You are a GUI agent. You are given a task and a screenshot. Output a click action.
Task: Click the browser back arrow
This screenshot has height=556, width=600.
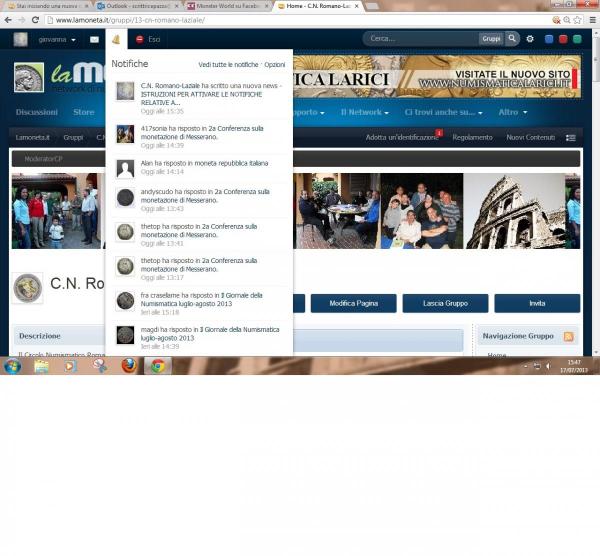point(8,20)
